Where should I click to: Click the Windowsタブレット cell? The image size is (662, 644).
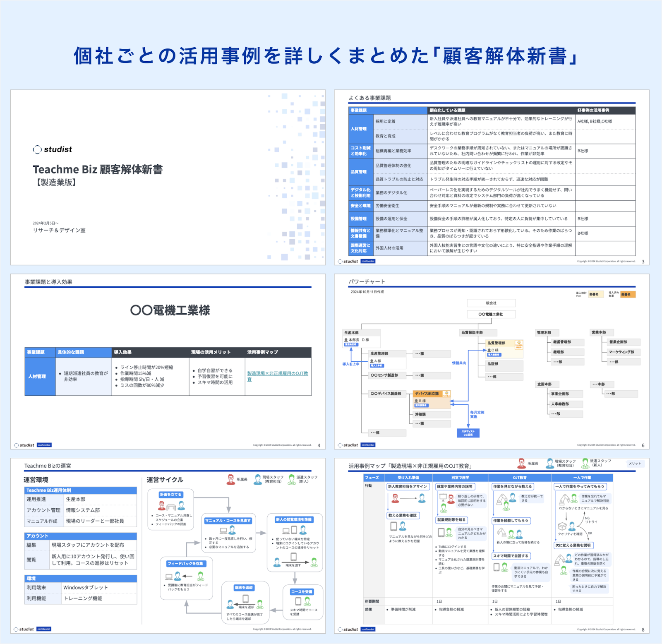(x=99, y=588)
